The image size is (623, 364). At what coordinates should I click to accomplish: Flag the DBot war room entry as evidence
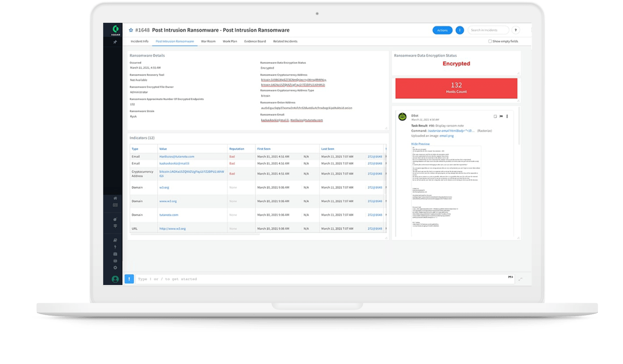[501, 116]
